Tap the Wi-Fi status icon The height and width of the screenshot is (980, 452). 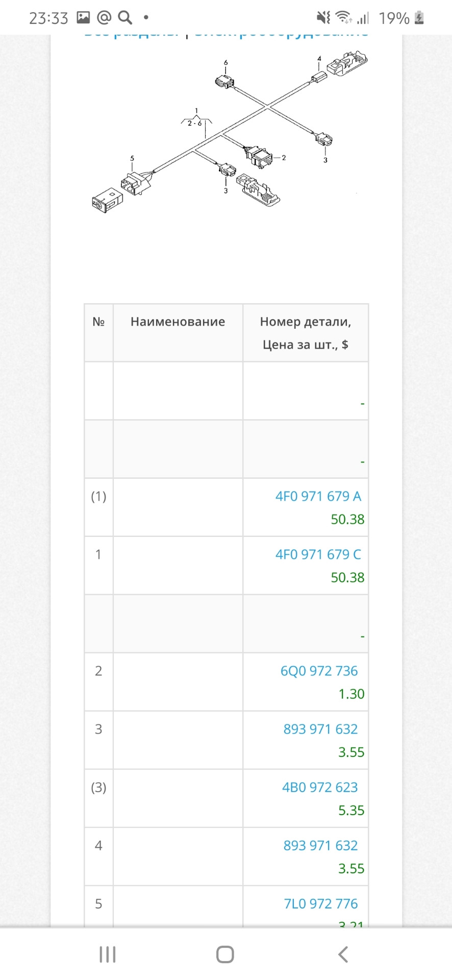344,18
